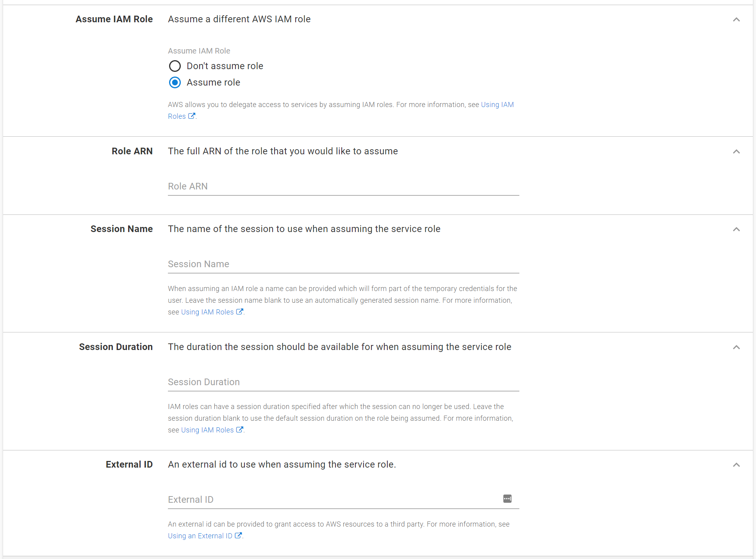This screenshot has height=559, width=756.
Task: Open the "Using an External ID" link
Action: (200, 536)
